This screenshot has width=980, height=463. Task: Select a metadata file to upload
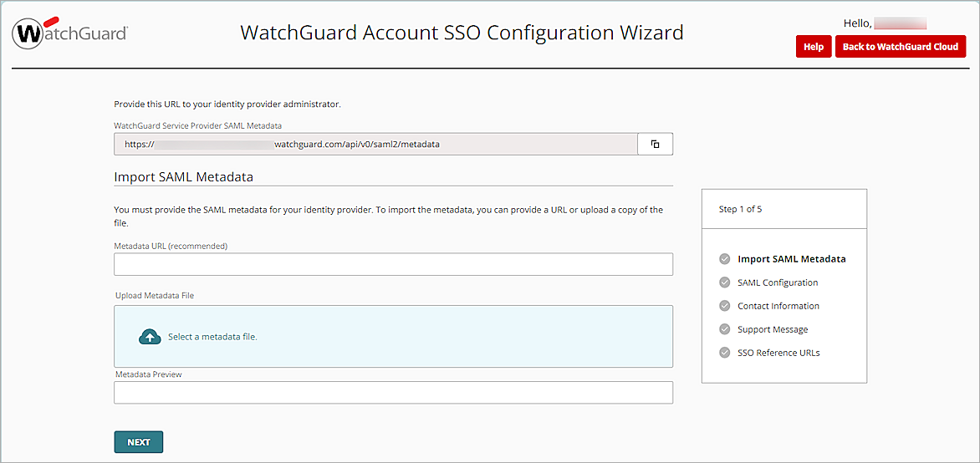click(x=393, y=336)
